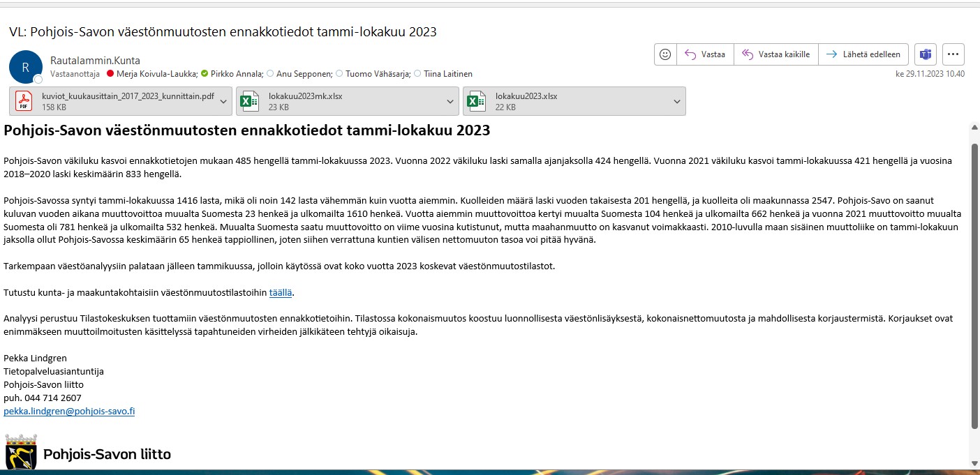The height and width of the screenshot is (475, 980).
Task: Expand dropdown for lokakuu2023.xlsx attachment
Action: (x=677, y=102)
